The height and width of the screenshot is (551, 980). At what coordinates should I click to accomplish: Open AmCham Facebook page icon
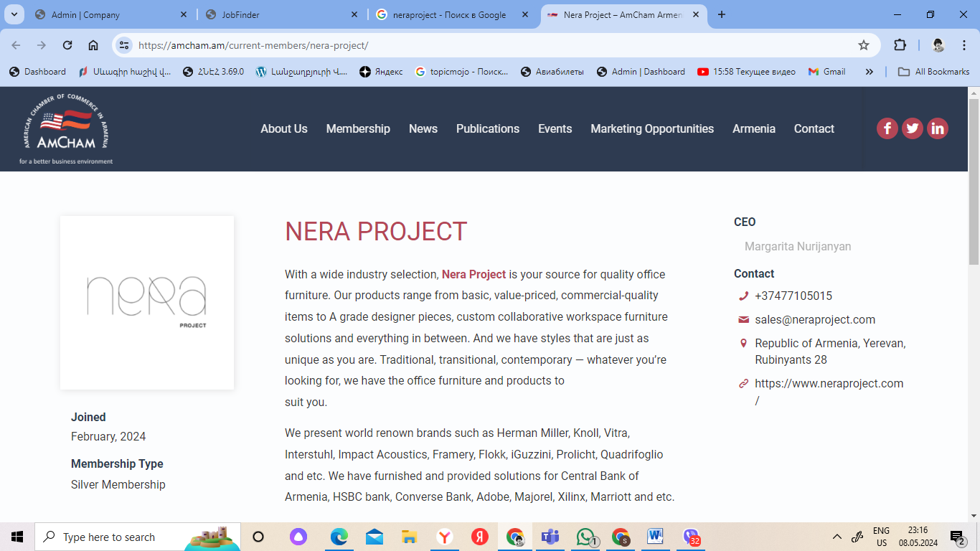(887, 128)
